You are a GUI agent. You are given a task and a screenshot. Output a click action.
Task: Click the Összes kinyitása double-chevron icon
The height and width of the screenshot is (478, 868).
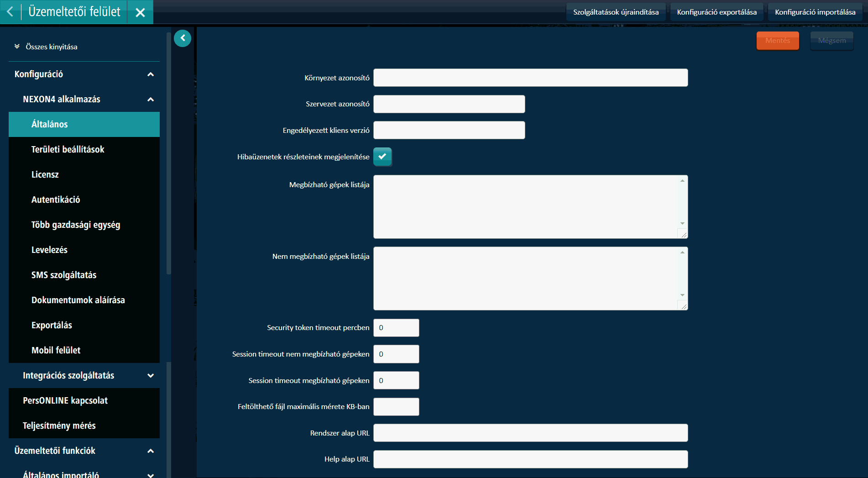(17, 47)
